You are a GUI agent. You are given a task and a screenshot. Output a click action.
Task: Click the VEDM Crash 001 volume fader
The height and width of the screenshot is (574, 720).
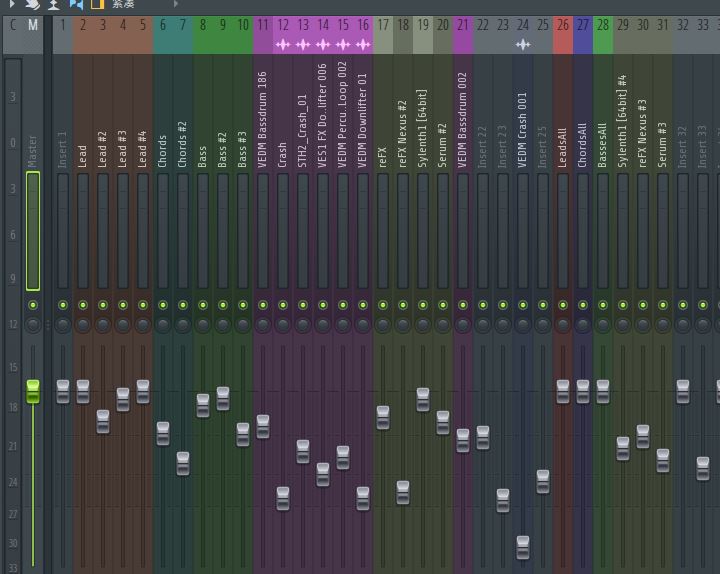(523, 547)
